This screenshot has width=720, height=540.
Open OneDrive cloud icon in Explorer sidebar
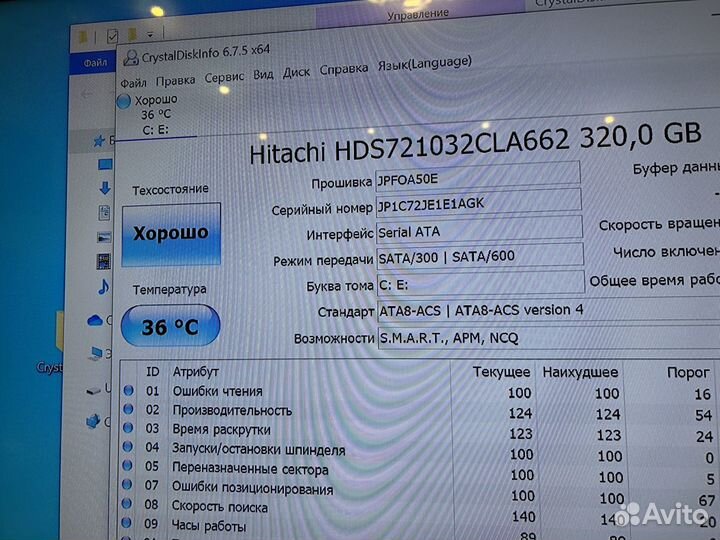tap(96, 320)
